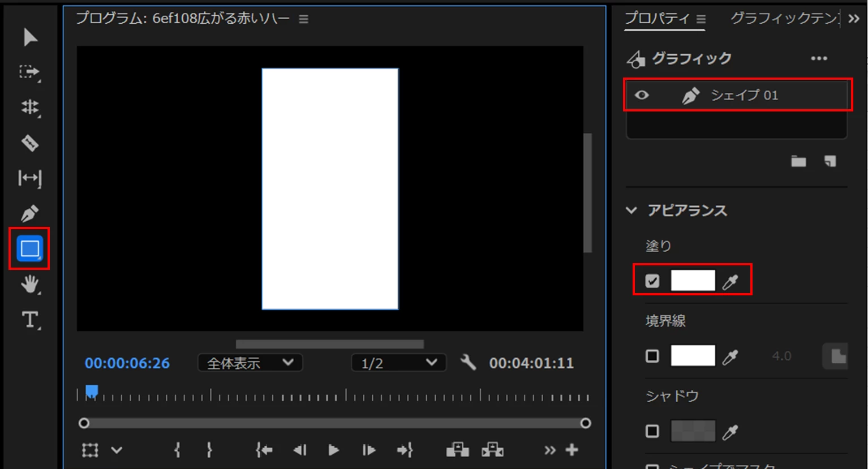Open the program monitor panel menu

304,19
